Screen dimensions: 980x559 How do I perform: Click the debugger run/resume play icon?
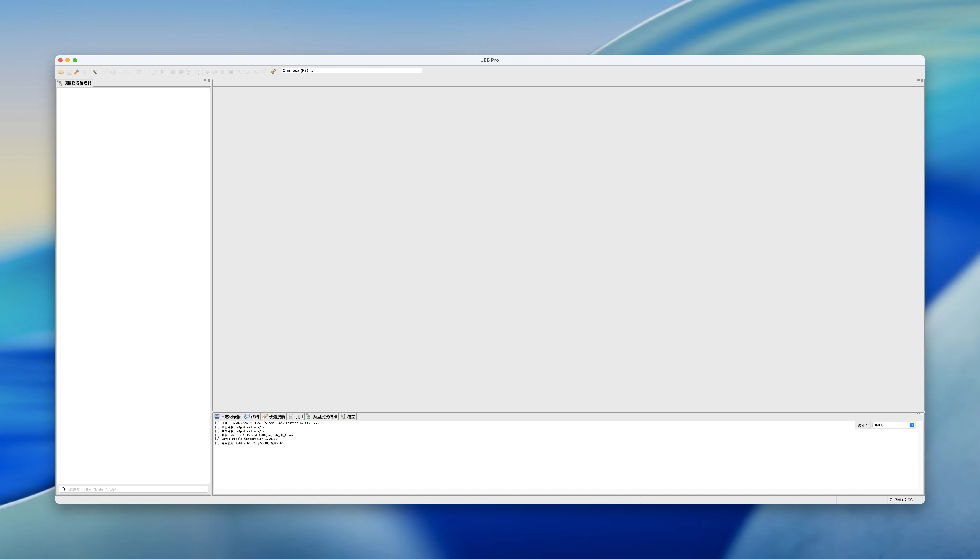pyautogui.click(x=215, y=72)
